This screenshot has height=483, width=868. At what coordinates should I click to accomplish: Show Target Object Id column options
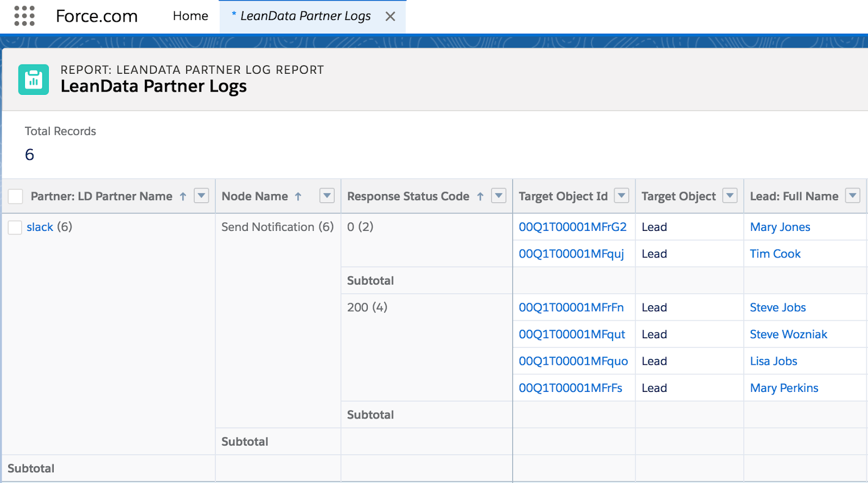[x=622, y=196]
